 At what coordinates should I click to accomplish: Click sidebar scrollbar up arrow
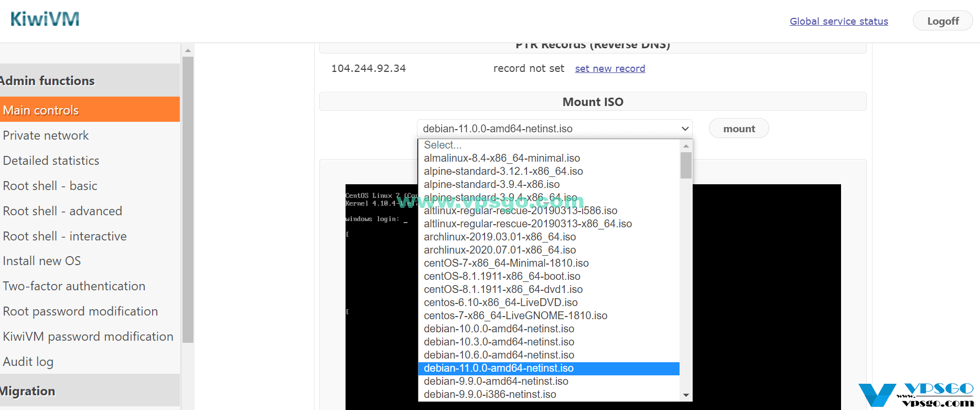188,50
